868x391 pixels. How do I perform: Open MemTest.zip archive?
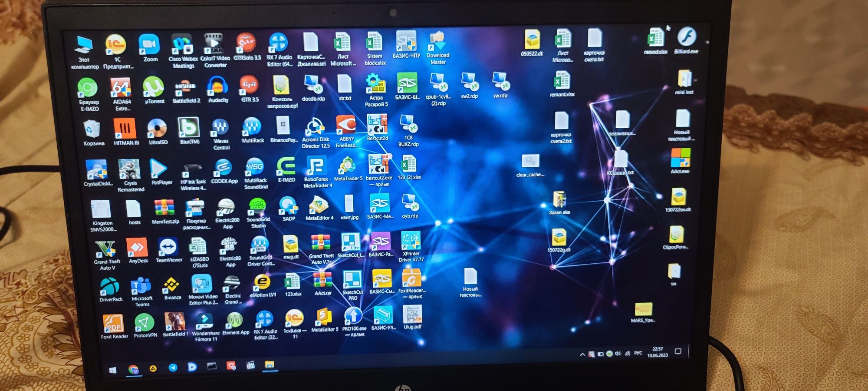[x=165, y=212]
